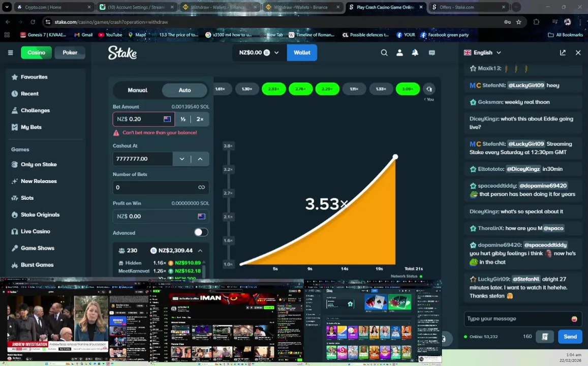
Task: Click the infinity icon in Number of Bets
Action: click(201, 187)
